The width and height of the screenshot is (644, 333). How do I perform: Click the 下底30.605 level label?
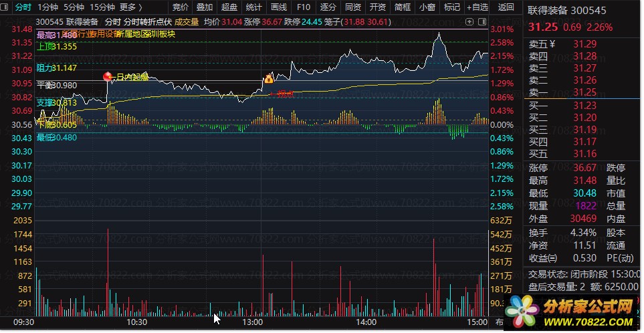click(x=57, y=125)
